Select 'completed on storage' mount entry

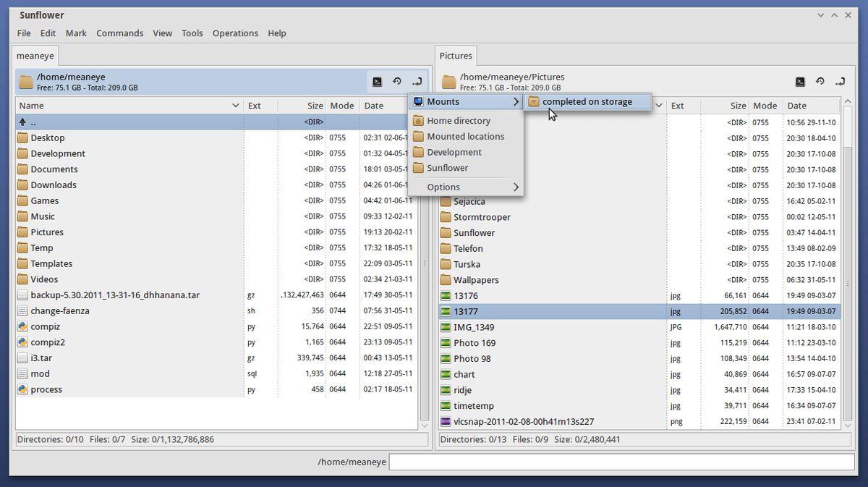[x=587, y=102]
